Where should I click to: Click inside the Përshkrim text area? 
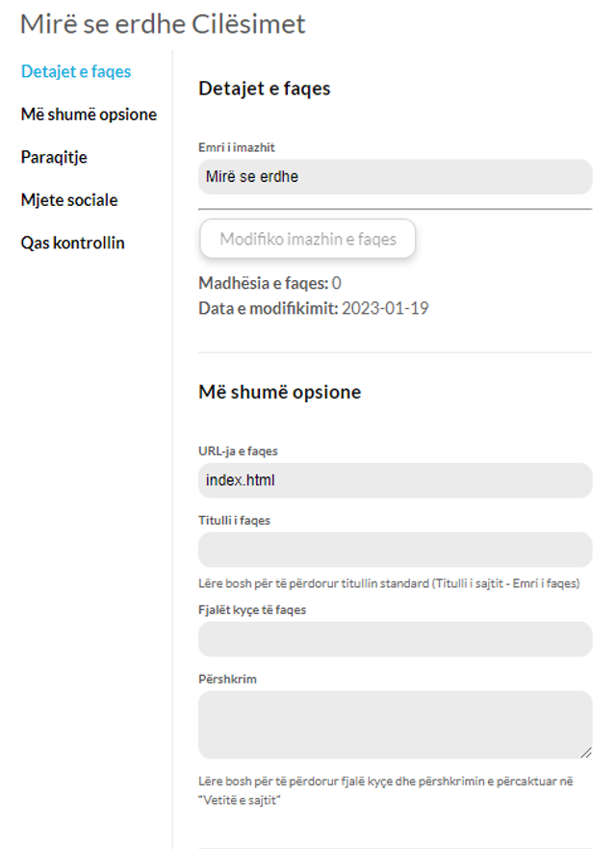click(x=396, y=725)
